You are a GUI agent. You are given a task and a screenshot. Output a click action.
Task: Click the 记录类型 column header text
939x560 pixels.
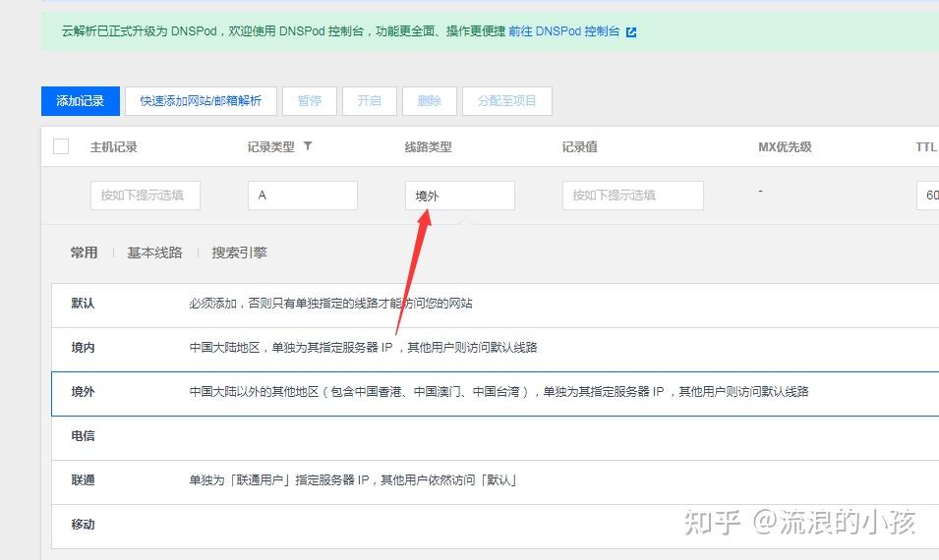271,147
